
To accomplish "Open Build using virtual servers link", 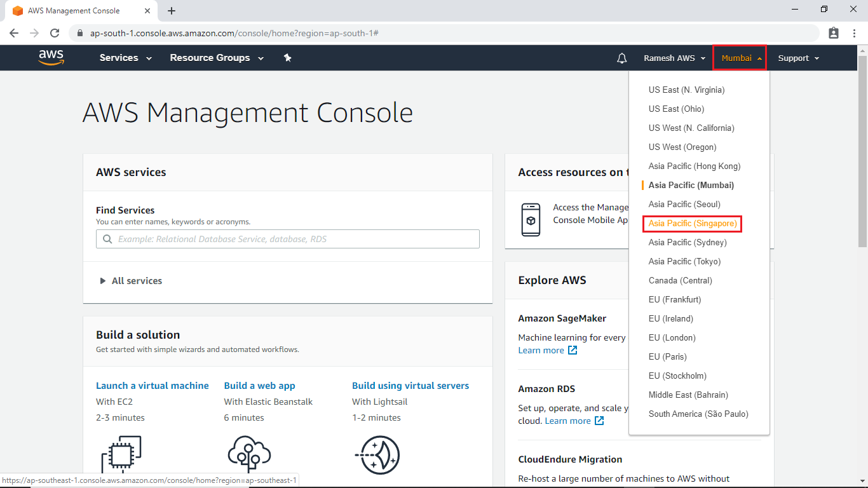I will click(x=410, y=386).
